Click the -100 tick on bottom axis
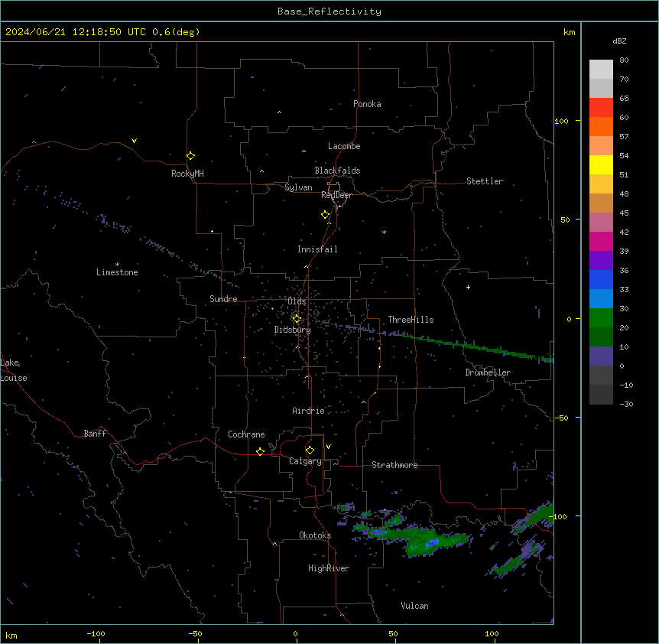This screenshot has width=659, height=644. [x=96, y=634]
